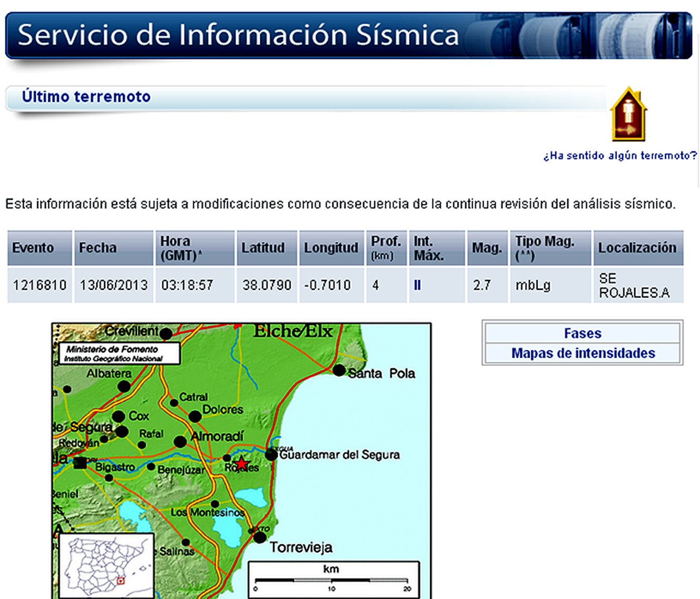This screenshot has width=700, height=599.
Task: Click the km scale bar on the map
Action: (x=333, y=579)
